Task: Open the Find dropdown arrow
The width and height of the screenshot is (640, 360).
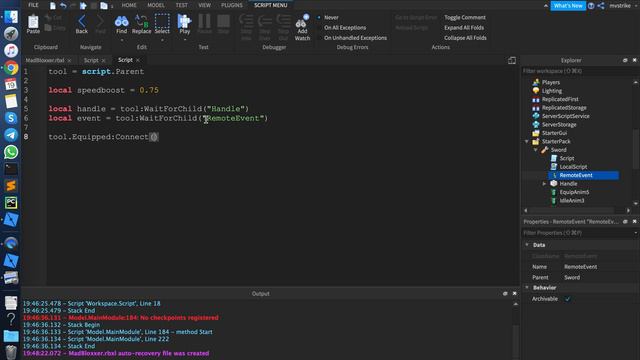Action: [122, 40]
